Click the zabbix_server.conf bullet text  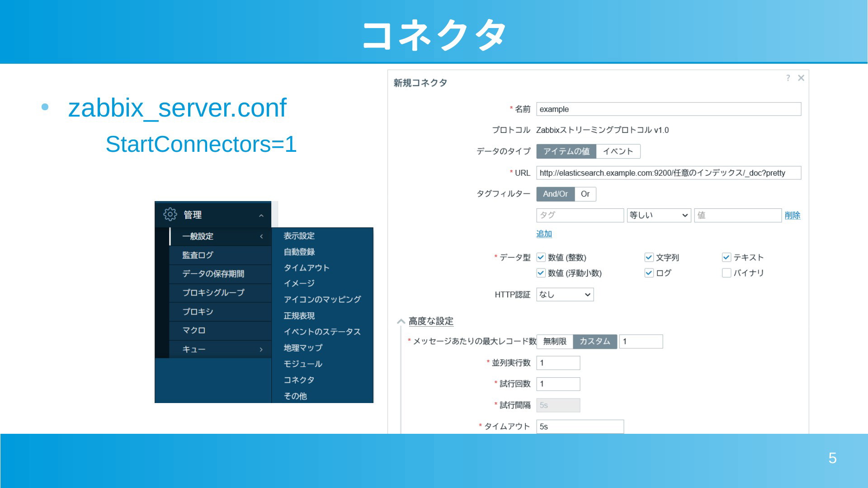click(177, 108)
